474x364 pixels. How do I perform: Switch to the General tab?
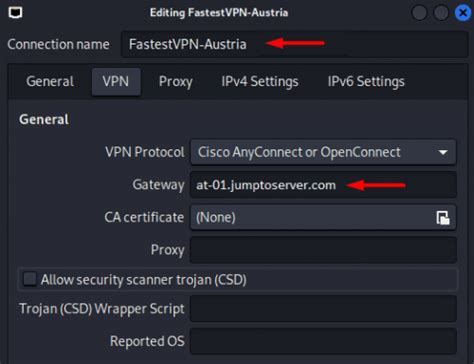point(50,82)
